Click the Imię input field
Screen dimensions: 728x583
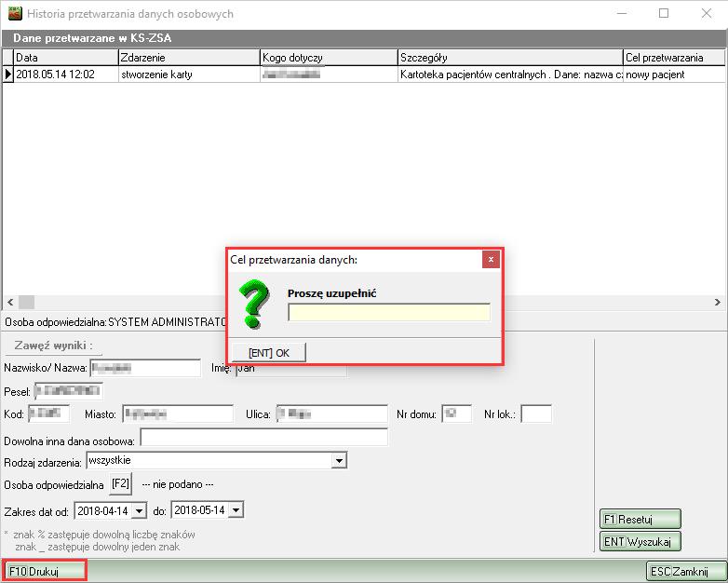[x=291, y=369]
